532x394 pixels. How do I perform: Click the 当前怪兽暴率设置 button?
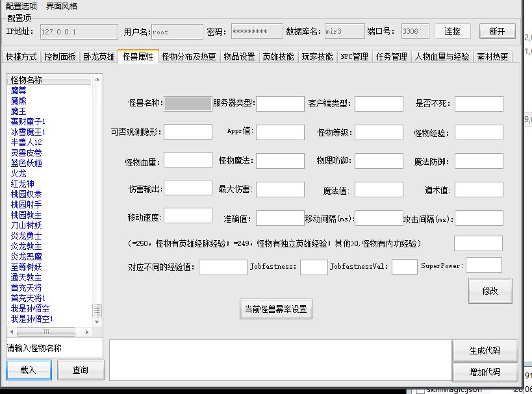click(275, 309)
